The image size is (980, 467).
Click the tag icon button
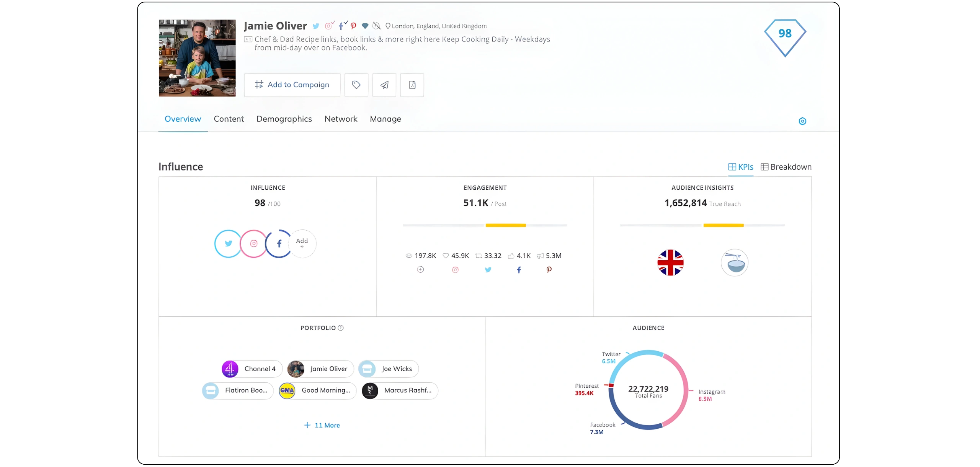[356, 85]
